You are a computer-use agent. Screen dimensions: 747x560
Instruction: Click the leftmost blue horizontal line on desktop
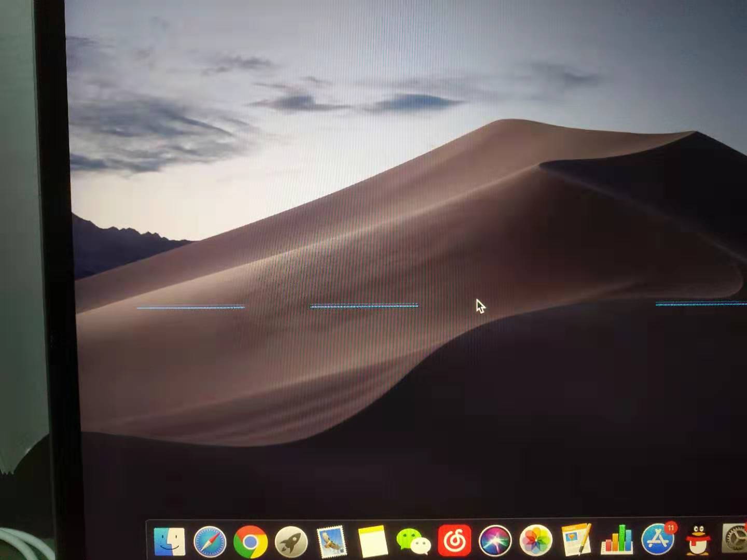coord(190,307)
